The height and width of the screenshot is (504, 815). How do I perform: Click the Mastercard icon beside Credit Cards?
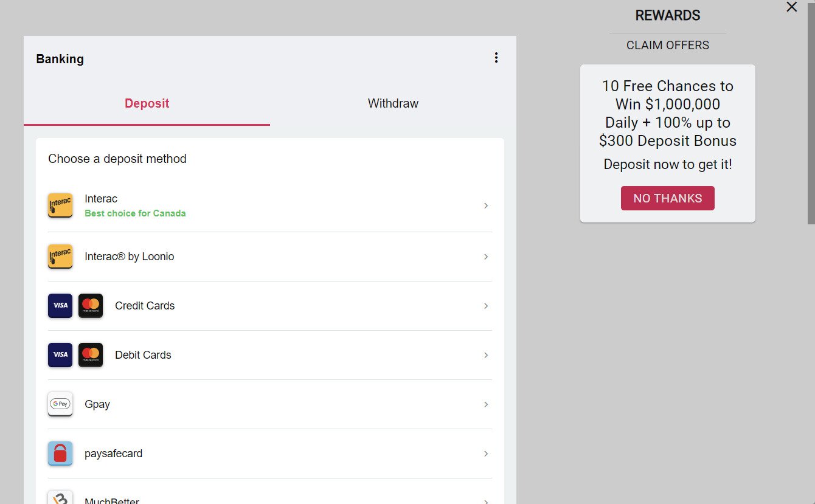[x=91, y=306]
